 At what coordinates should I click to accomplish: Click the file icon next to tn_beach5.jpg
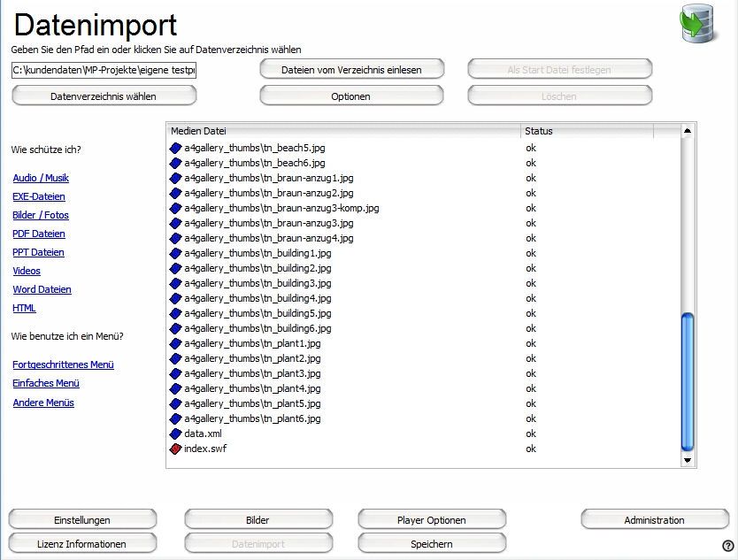175,149
